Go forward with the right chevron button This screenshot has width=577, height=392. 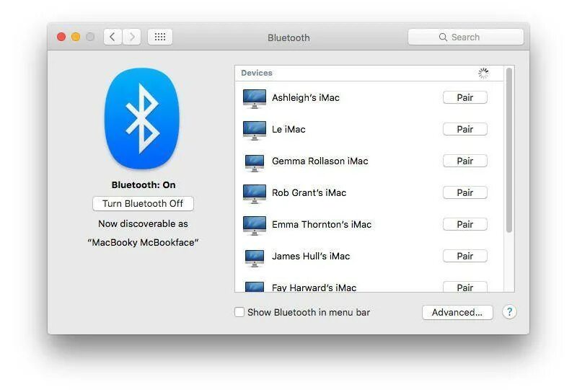click(x=132, y=37)
